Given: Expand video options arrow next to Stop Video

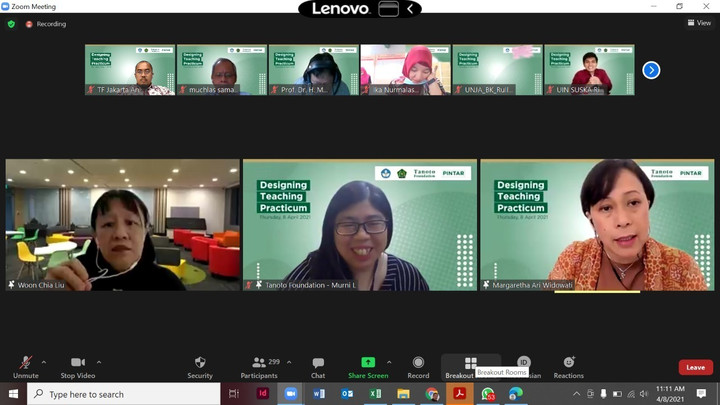Looking at the screenshot, I should tap(98, 362).
